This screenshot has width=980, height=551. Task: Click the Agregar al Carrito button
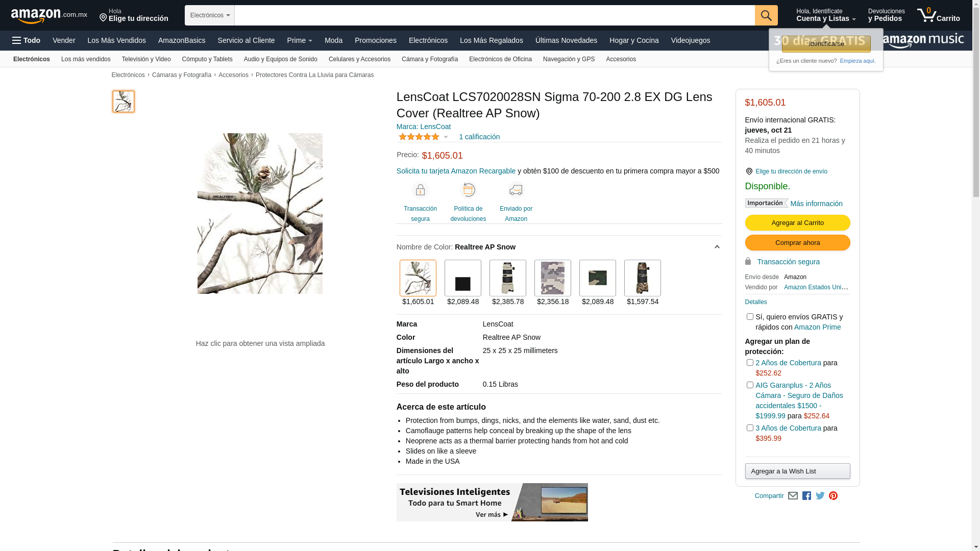797,223
